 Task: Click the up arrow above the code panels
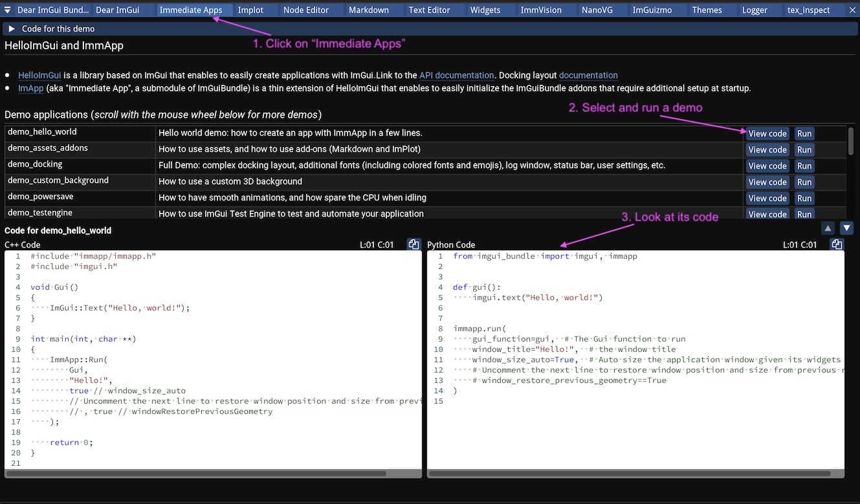pos(828,228)
